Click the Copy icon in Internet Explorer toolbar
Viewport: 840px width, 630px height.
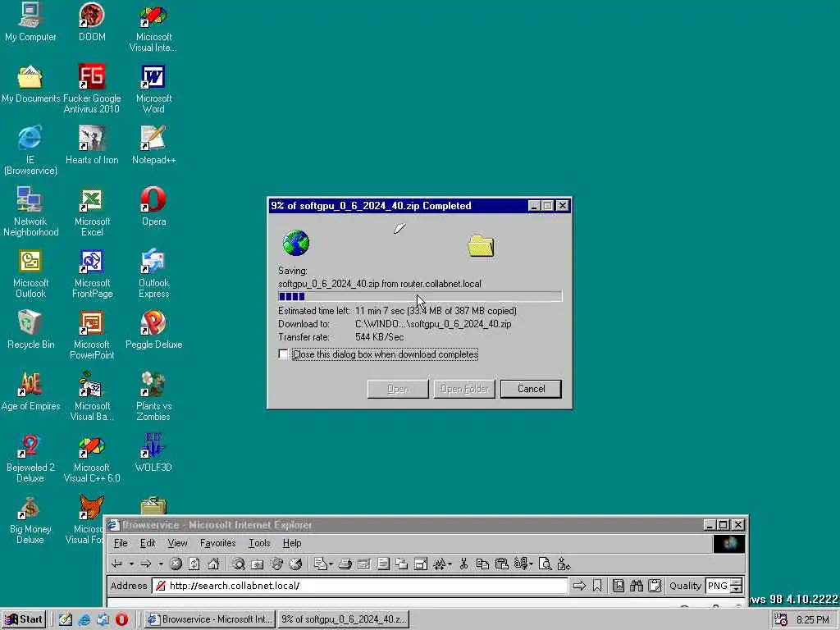point(482,564)
